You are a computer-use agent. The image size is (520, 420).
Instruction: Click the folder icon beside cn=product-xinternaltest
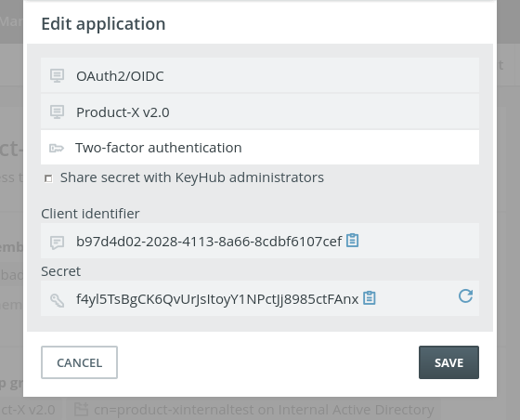point(81,410)
